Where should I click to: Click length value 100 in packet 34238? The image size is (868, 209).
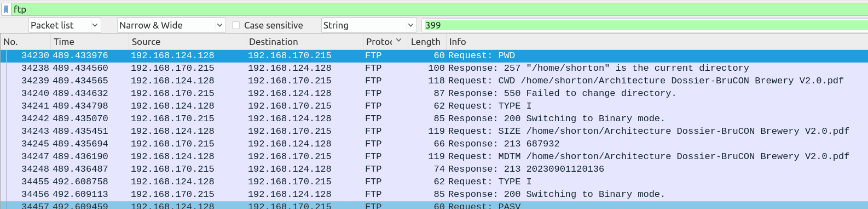click(436, 68)
